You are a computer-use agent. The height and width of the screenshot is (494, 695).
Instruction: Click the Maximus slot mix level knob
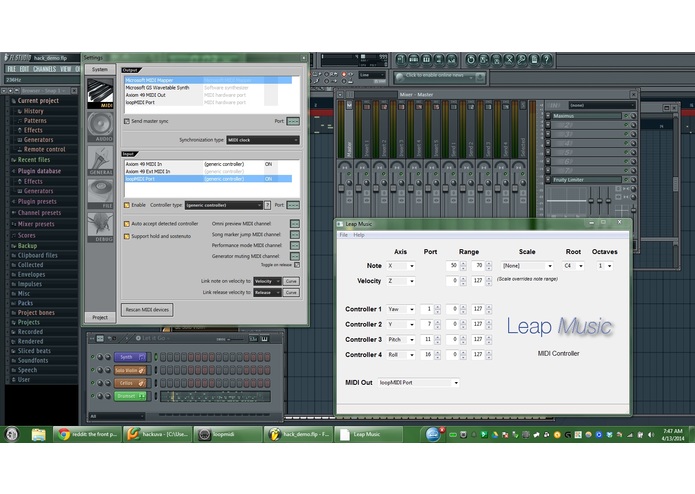pyautogui.click(x=633, y=116)
